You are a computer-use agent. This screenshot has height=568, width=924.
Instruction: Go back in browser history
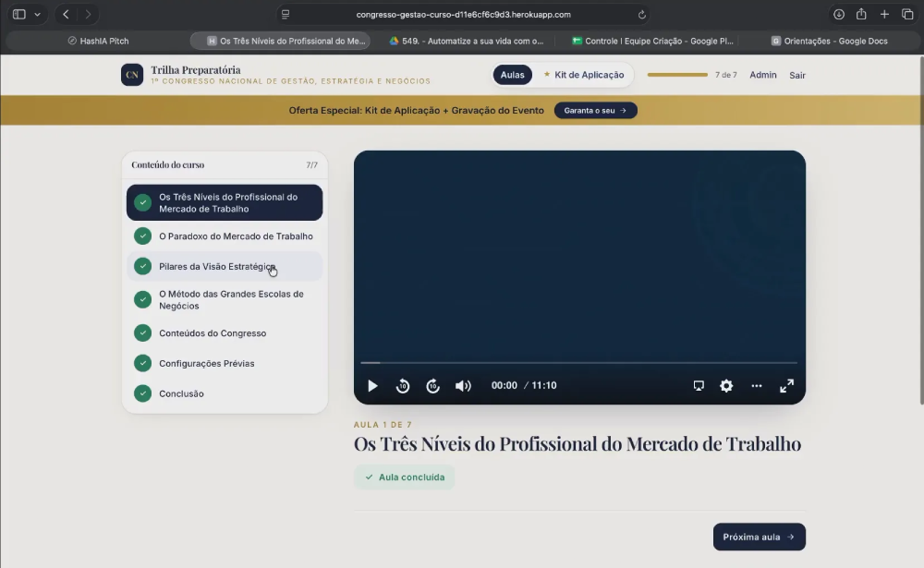(x=66, y=14)
